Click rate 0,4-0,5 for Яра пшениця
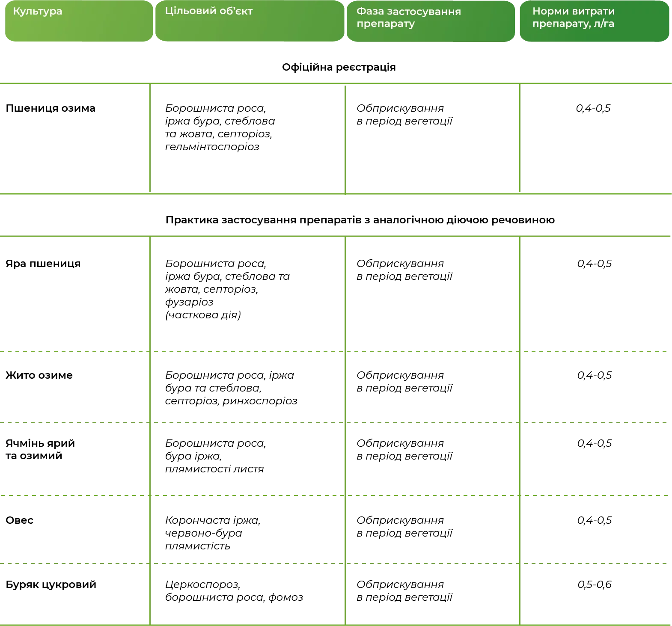This screenshot has width=672, height=626. coord(595,264)
